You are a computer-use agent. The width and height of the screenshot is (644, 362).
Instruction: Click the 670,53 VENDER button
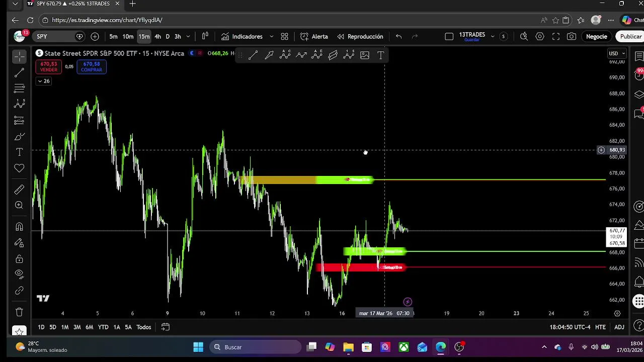pyautogui.click(x=49, y=66)
